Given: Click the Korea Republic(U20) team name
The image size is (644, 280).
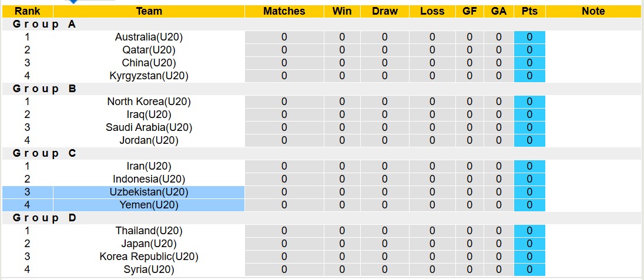Looking at the screenshot, I should point(149,257).
